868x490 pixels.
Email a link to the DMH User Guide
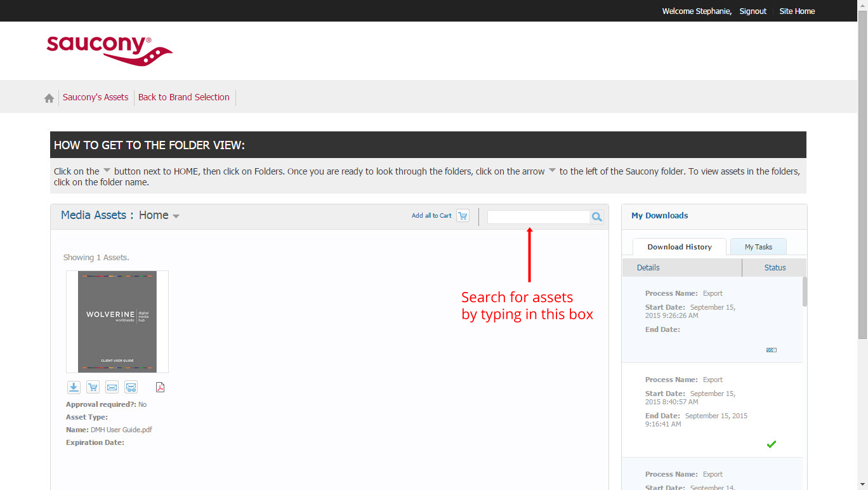click(x=131, y=387)
